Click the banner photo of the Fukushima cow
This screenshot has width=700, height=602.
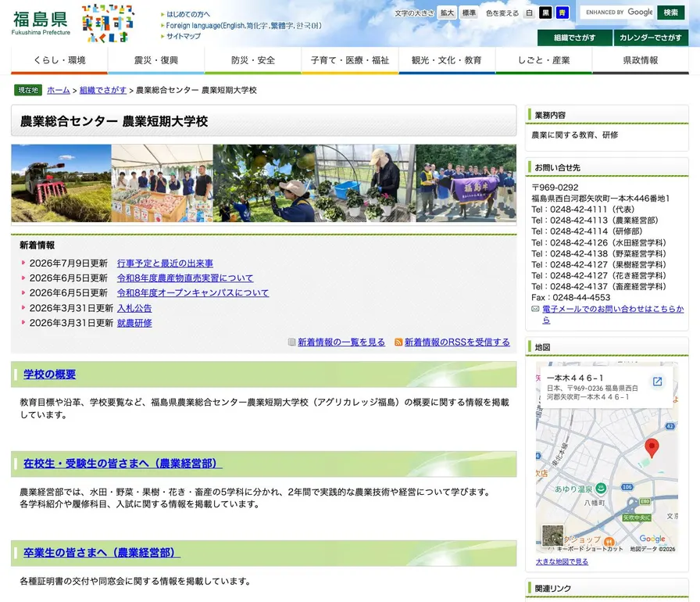(466, 183)
